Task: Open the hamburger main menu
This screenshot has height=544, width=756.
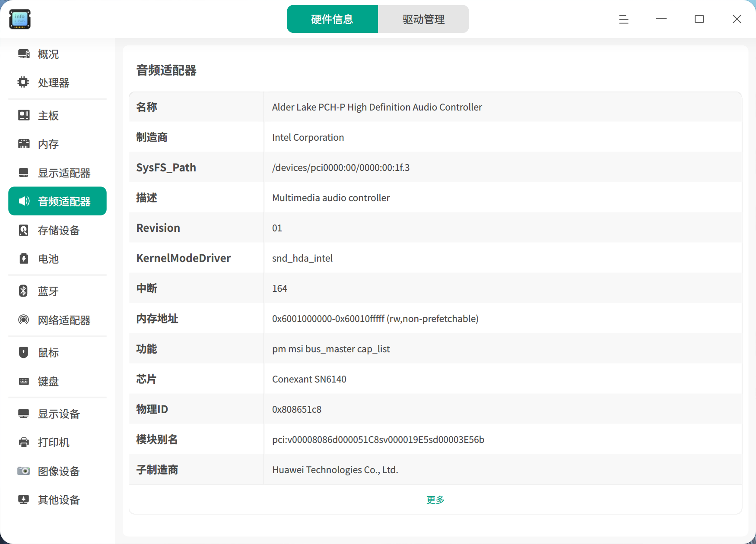Action: coord(623,19)
